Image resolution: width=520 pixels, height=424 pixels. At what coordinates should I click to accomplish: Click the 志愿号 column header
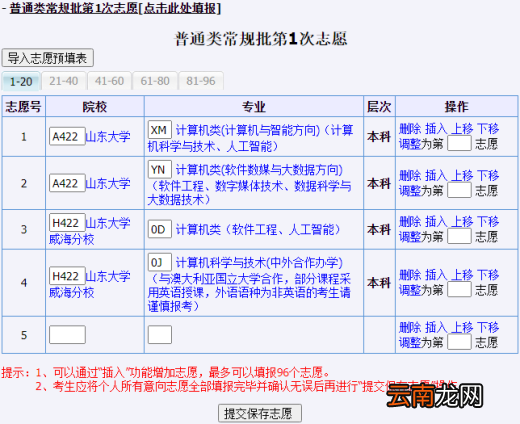(x=23, y=107)
